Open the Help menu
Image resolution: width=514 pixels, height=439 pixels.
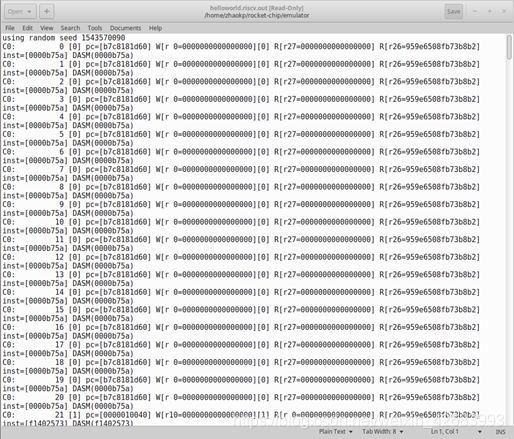click(x=155, y=28)
